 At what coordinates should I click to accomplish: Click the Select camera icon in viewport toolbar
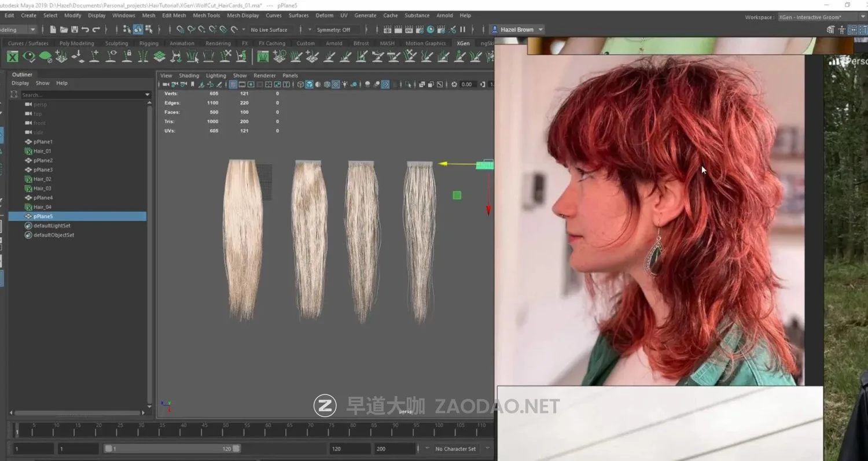[x=165, y=84]
